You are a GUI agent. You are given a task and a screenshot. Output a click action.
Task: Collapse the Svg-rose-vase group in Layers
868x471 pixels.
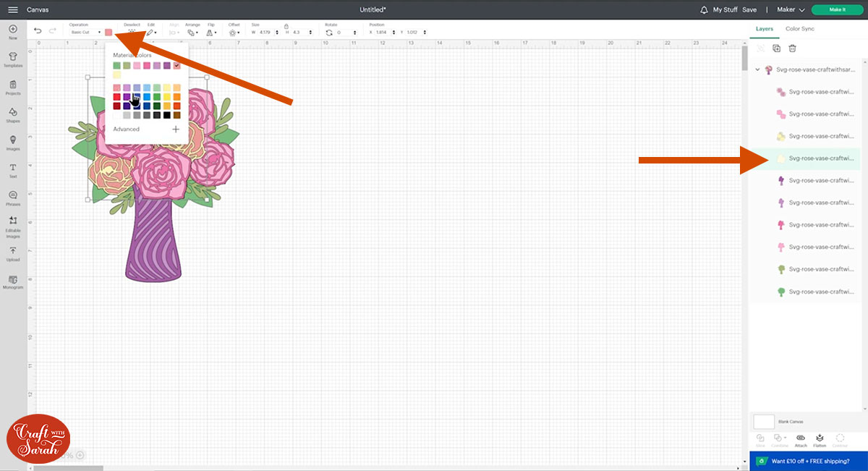(757, 69)
